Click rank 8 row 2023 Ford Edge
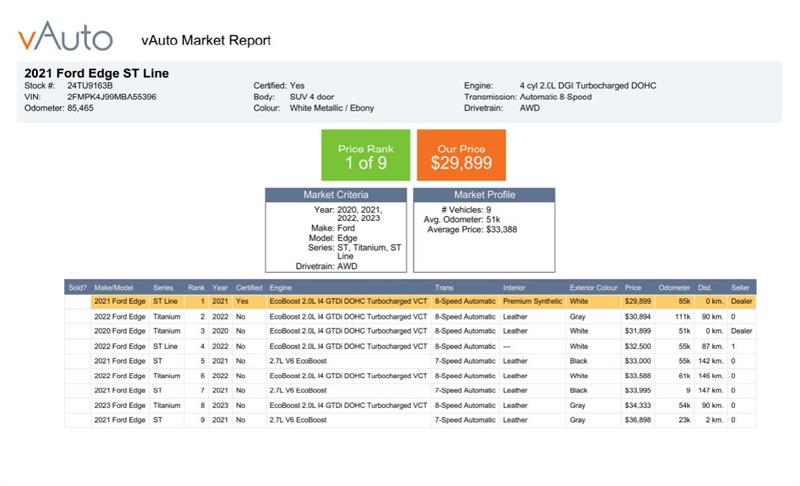The image size is (800, 486). (x=410, y=405)
